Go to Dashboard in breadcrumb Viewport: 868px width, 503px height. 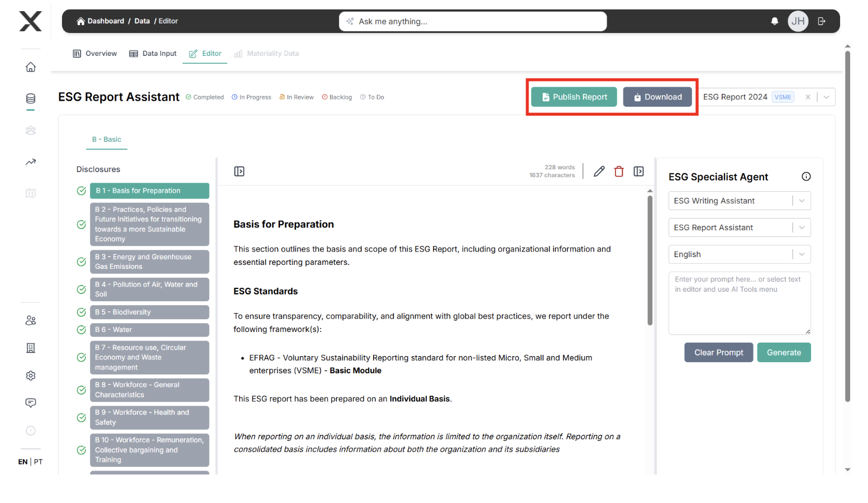point(106,21)
